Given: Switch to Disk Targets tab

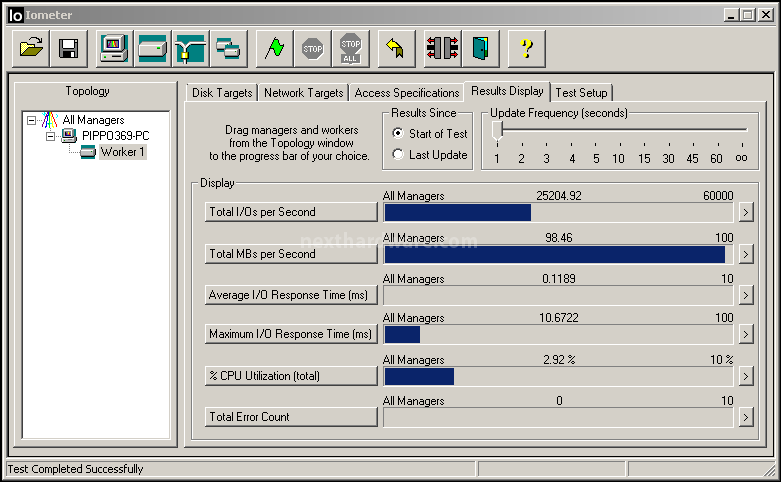Looking at the screenshot, I should (x=222, y=93).
